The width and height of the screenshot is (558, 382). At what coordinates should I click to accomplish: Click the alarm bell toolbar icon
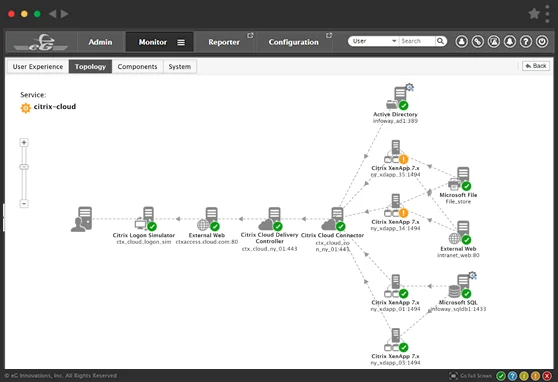pyautogui.click(x=510, y=42)
